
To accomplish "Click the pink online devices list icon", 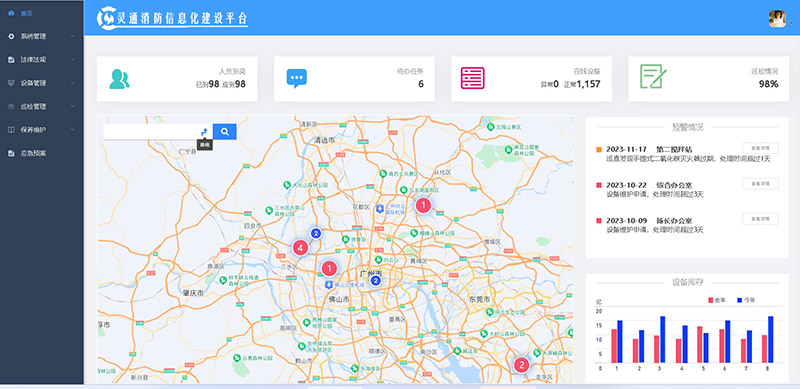I will point(472,78).
